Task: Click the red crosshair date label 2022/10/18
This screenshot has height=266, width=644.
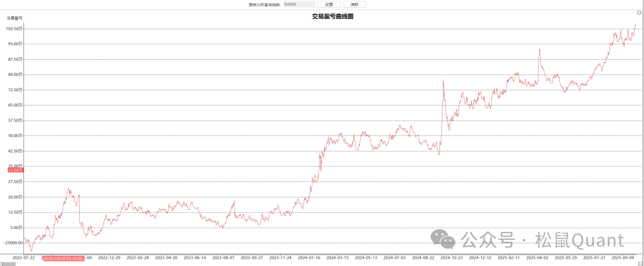Action: click(63, 258)
